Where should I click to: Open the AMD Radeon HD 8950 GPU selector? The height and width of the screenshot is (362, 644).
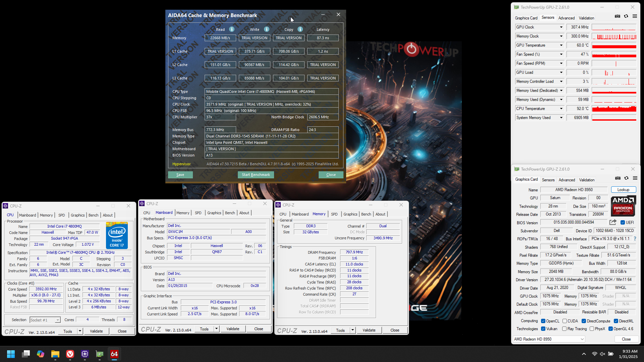[x=549, y=339]
